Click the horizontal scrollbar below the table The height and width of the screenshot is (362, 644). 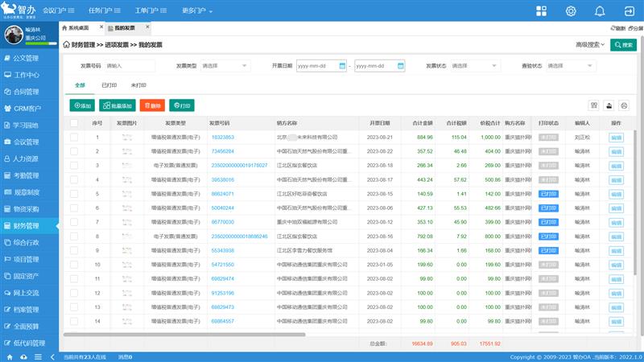[322, 334]
